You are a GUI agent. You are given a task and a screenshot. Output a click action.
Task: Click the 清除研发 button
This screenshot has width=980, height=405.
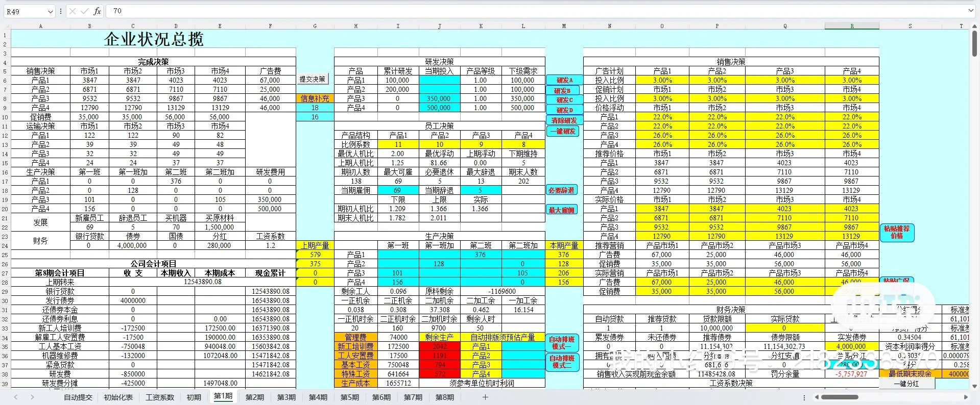coord(564,120)
